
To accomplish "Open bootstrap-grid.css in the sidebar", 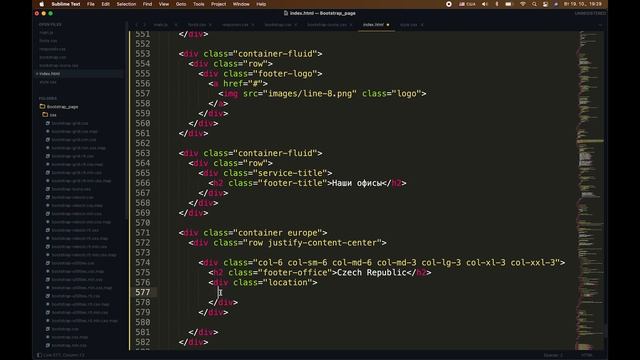I will 69,123.
